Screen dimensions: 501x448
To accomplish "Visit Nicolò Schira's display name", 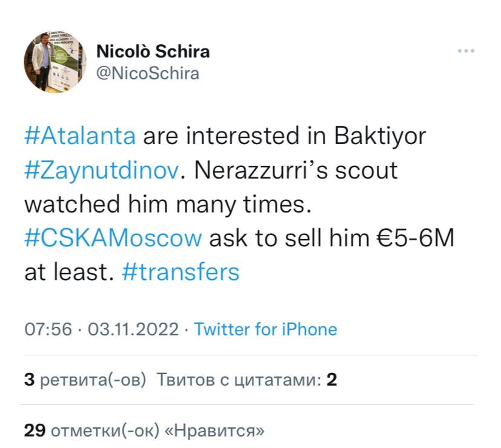I will pyautogui.click(x=153, y=51).
